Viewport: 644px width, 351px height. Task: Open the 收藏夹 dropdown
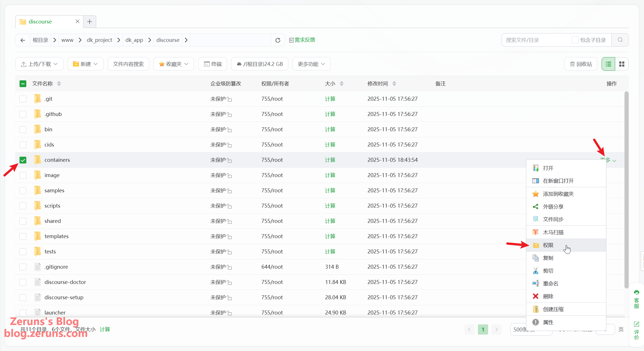(x=173, y=64)
